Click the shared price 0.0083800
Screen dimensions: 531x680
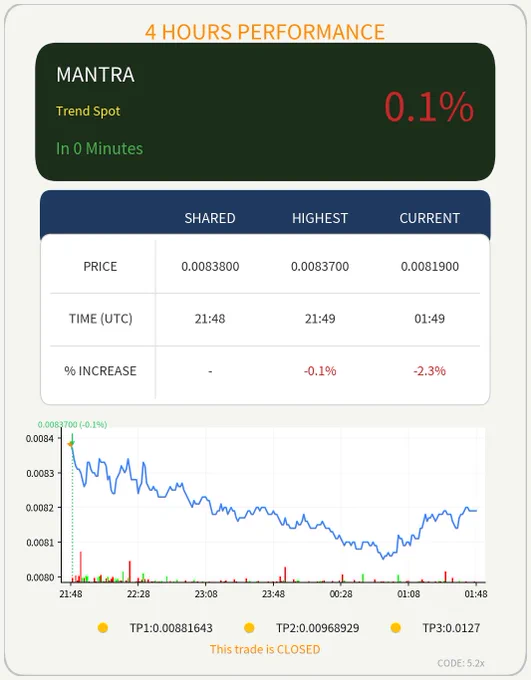click(210, 266)
